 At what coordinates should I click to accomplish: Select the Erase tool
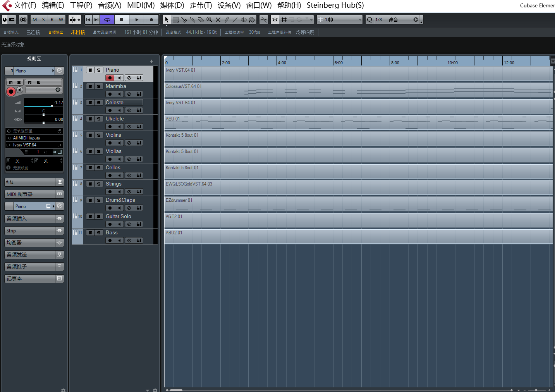(201, 20)
